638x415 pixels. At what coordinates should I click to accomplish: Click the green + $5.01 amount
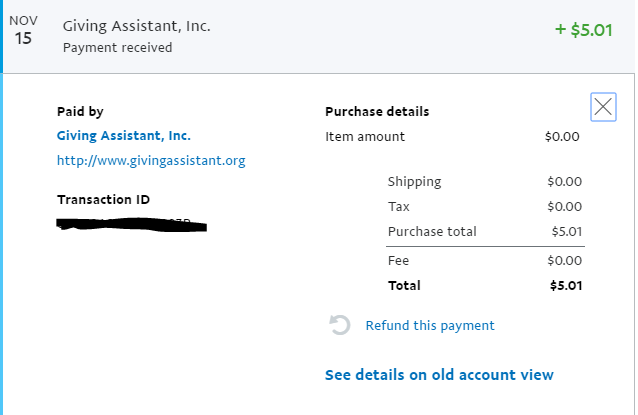tap(583, 29)
